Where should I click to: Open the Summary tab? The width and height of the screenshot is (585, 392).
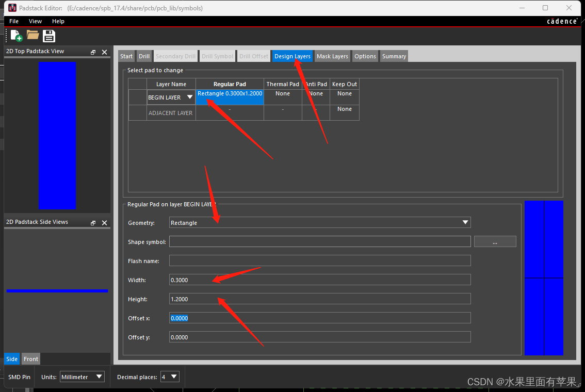[394, 56]
